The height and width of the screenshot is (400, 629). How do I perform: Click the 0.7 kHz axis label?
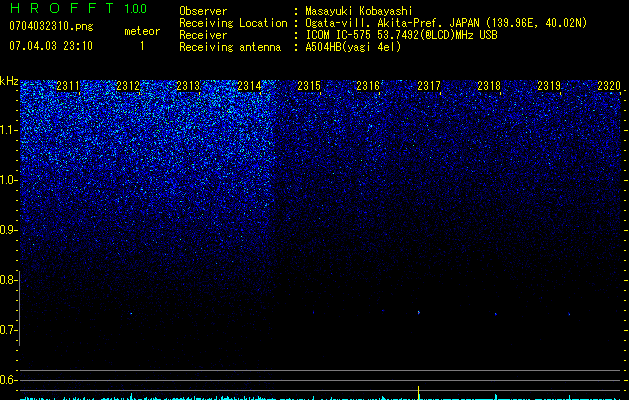click(9, 330)
